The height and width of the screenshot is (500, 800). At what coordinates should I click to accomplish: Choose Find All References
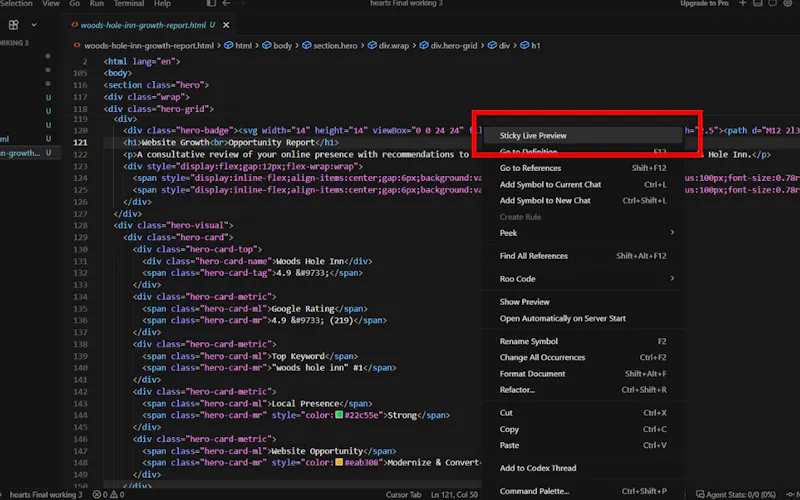[x=583, y=256]
